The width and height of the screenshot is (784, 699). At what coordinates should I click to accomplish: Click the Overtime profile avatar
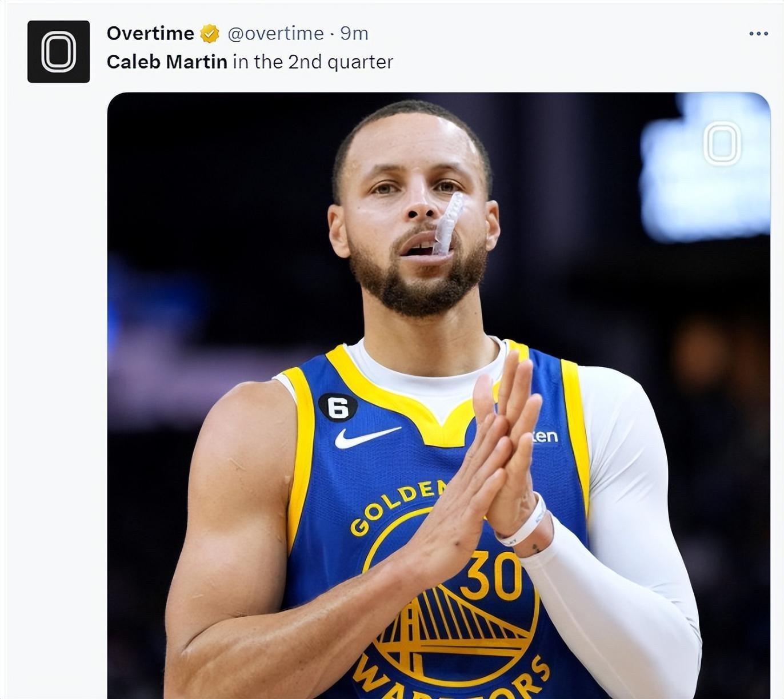click(x=58, y=51)
